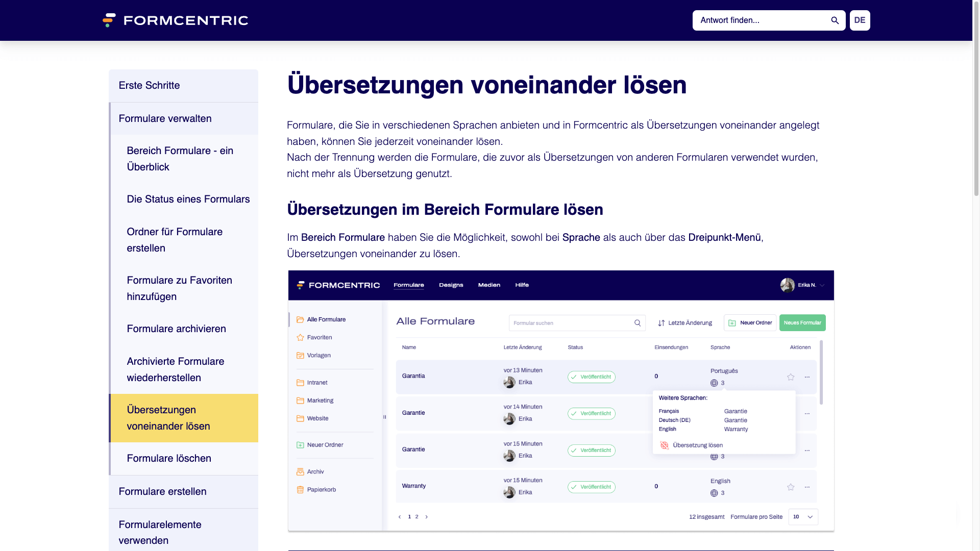Click the Antwort finden search field
980x551 pixels.
(x=761, y=20)
